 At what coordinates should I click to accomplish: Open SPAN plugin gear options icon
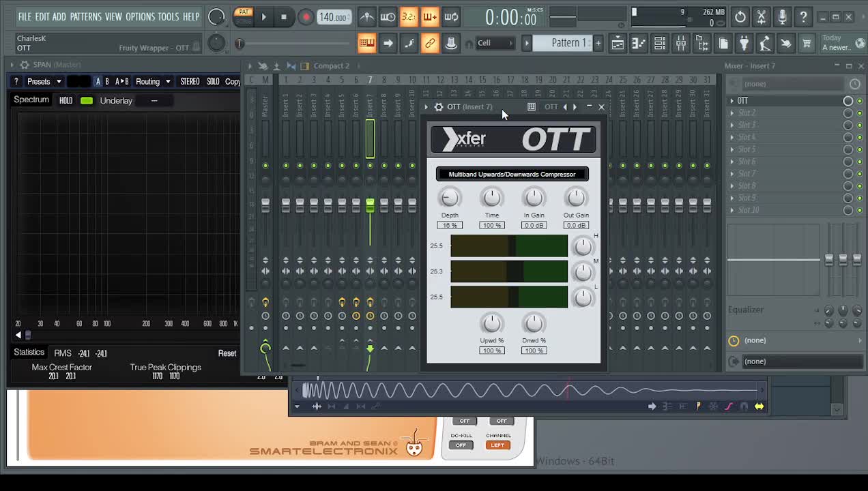pos(25,65)
